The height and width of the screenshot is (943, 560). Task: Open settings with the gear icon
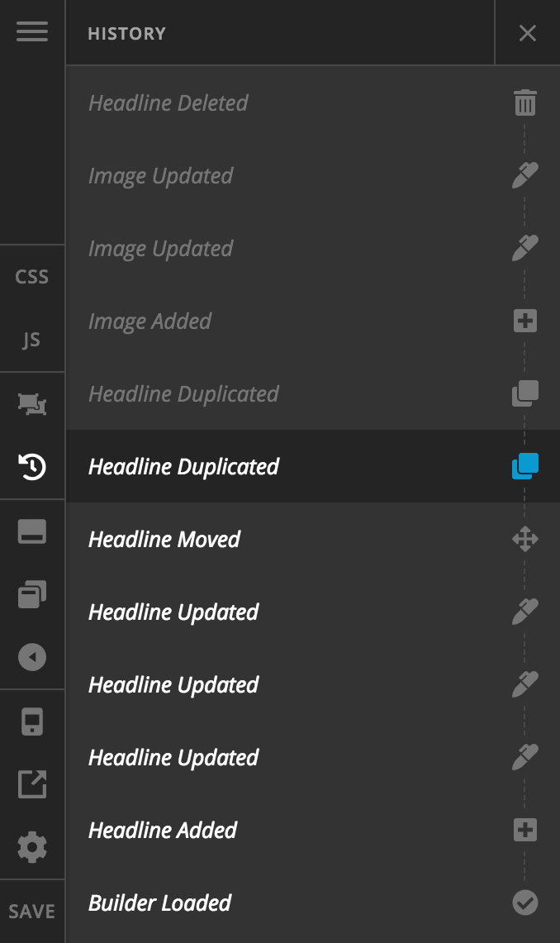click(31, 847)
